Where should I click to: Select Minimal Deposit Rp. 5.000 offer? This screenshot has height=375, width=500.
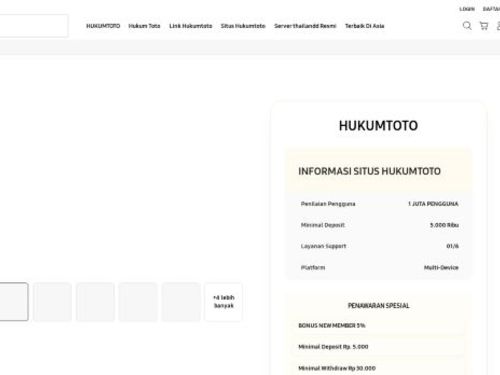coord(378,347)
